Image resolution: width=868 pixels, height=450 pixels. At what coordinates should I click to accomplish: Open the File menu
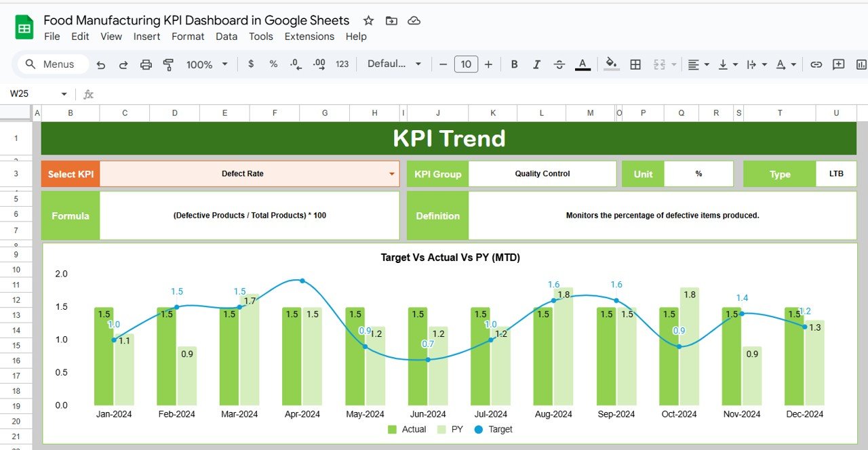click(52, 37)
